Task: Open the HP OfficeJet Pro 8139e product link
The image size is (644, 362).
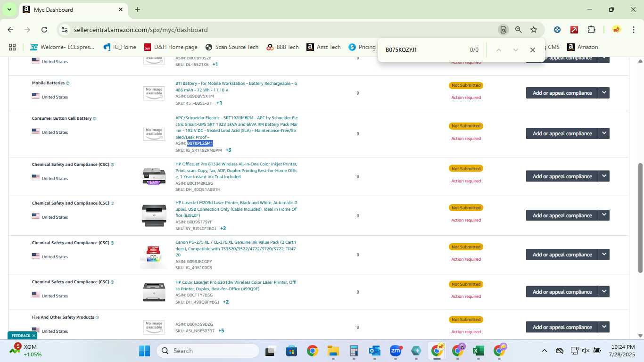Action: pyautogui.click(x=237, y=170)
